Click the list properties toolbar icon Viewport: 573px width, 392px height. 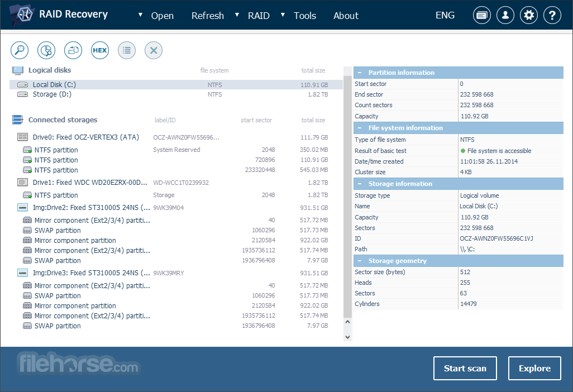[x=127, y=50]
